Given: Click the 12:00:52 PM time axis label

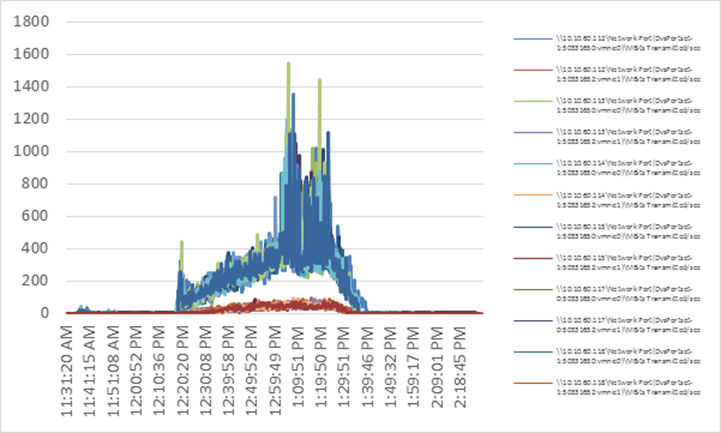Looking at the screenshot, I should click(x=136, y=370).
